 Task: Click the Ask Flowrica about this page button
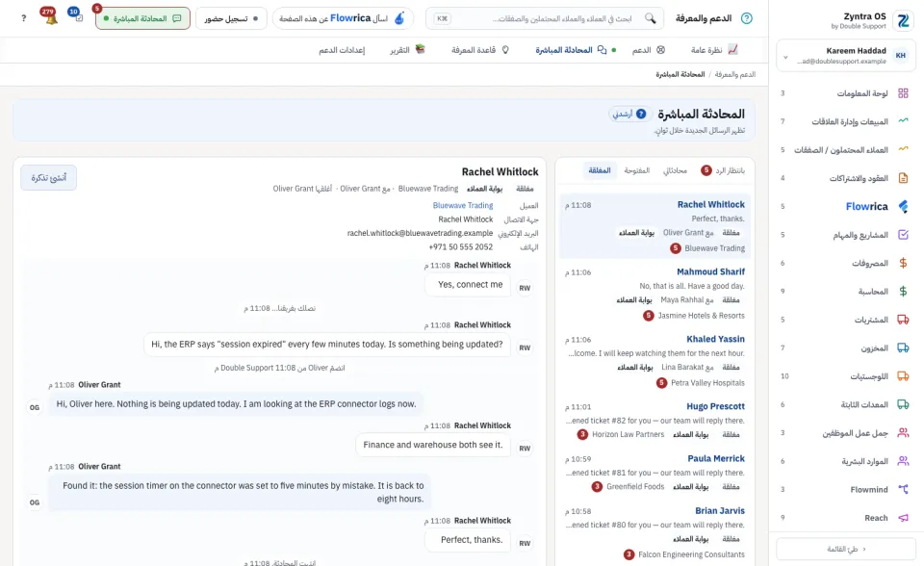(x=343, y=18)
